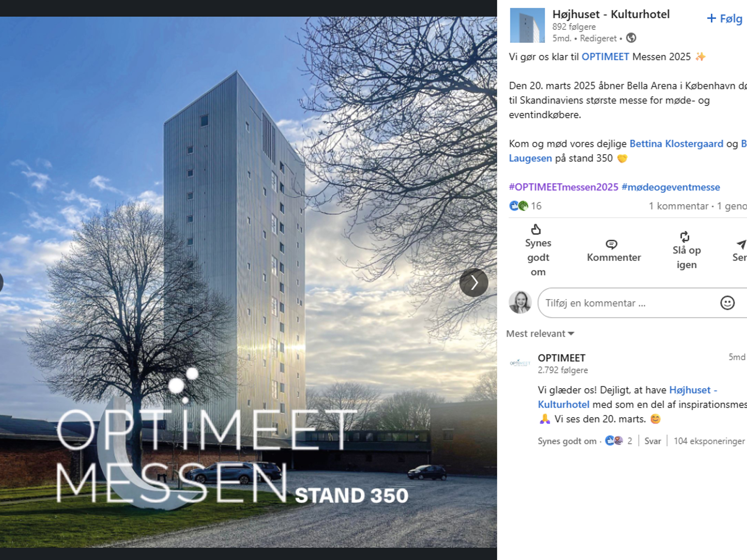Click the globe visibility icon
Image resolution: width=747 pixels, height=560 pixels.
tap(631, 38)
